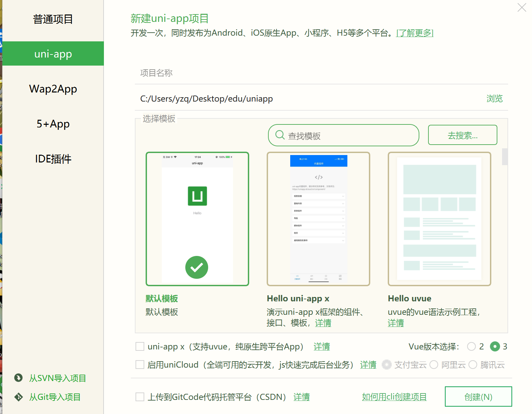
Task: Select Vue version 3 radio button
Action: tap(495, 346)
